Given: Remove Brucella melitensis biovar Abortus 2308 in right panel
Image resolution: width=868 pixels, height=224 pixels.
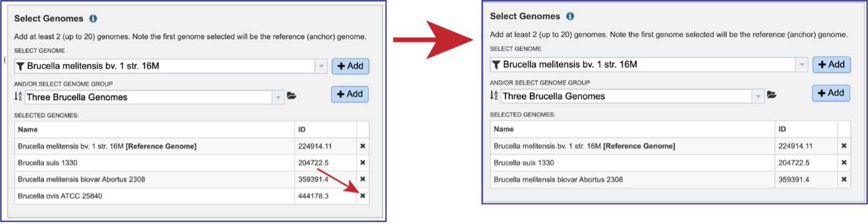Looking at the screenshot, I should [x=844, y=180].
